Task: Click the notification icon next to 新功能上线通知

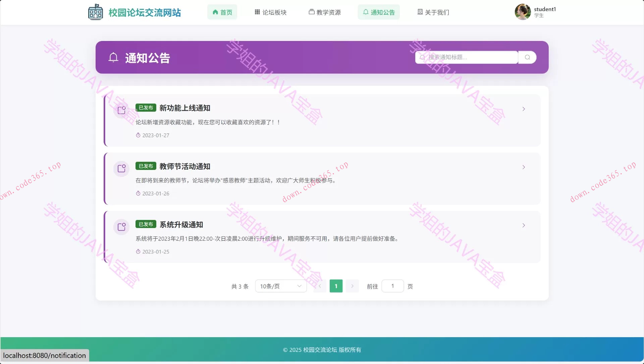Action: point(121,110)
